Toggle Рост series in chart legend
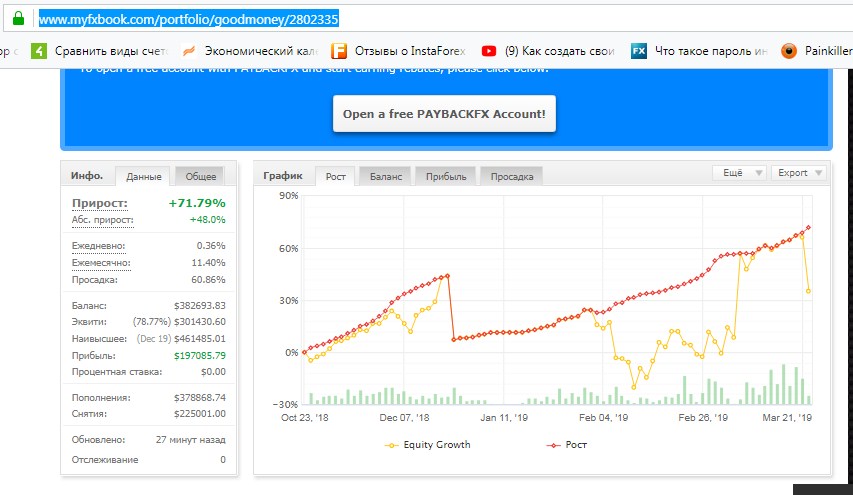Viewport: 853px width, 495px height. (x=566, y=445)
